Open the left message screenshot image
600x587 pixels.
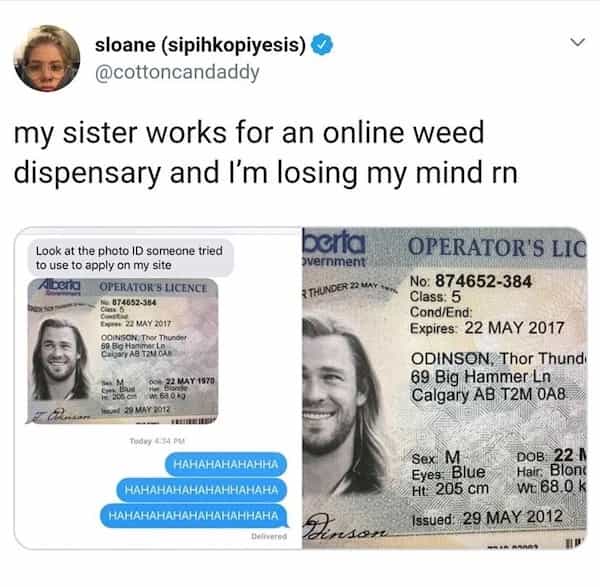158,388
